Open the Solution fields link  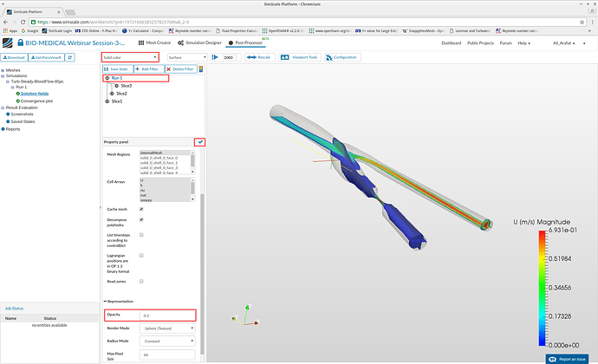35,94
